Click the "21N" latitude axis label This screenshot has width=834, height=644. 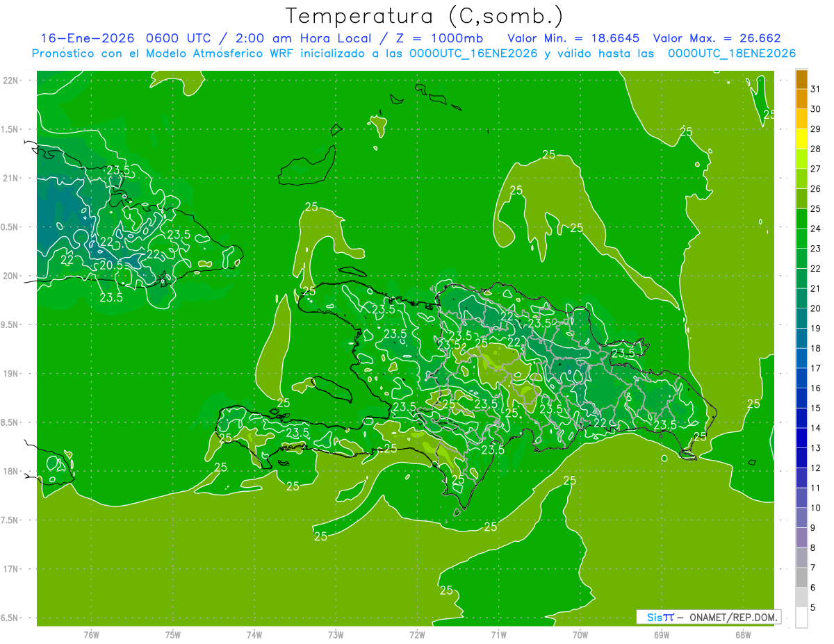tap(11, 179)
